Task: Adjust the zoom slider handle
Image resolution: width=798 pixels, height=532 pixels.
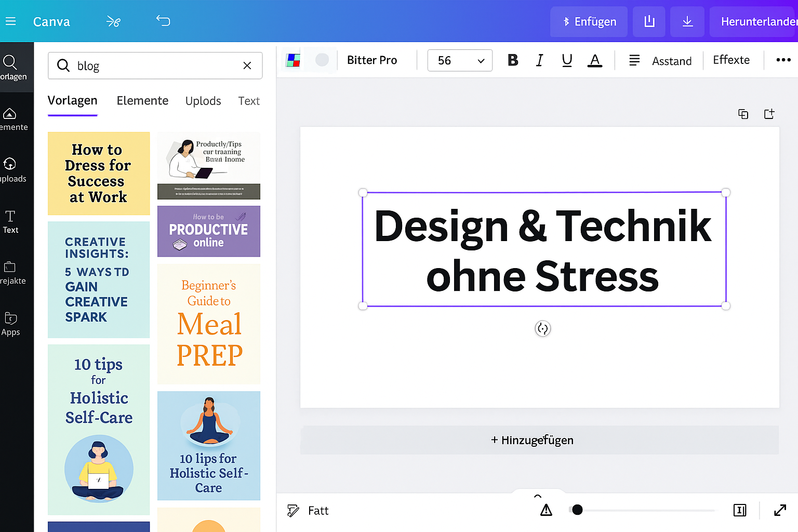Action: tap(577, 510)
